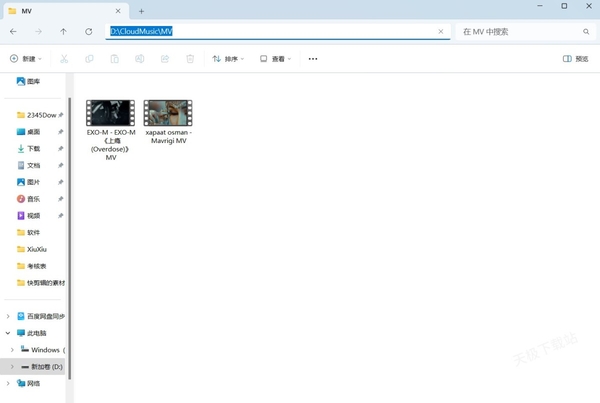Click the Share icon in toolbar
Screen dimensions: 600x403
(165, 59)
